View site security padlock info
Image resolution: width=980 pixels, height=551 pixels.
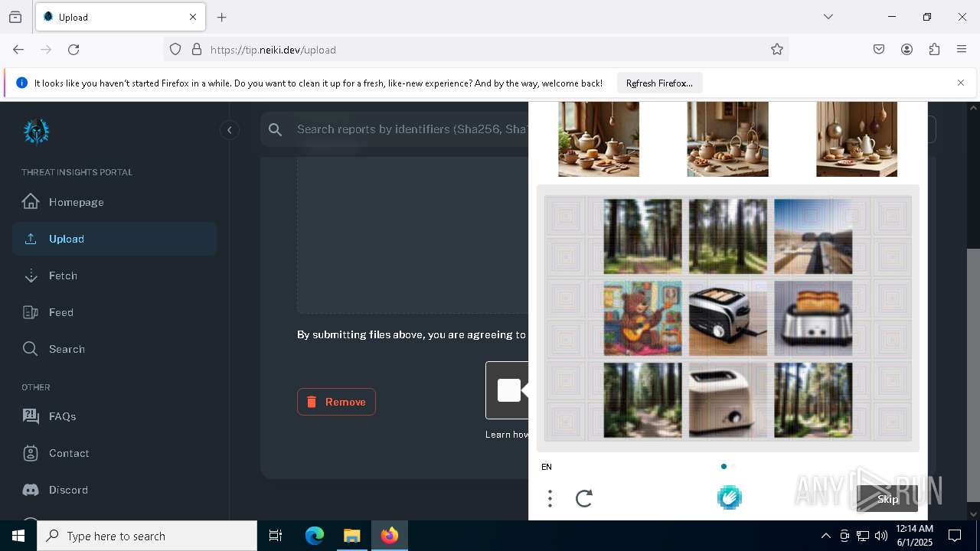point(197,50)
